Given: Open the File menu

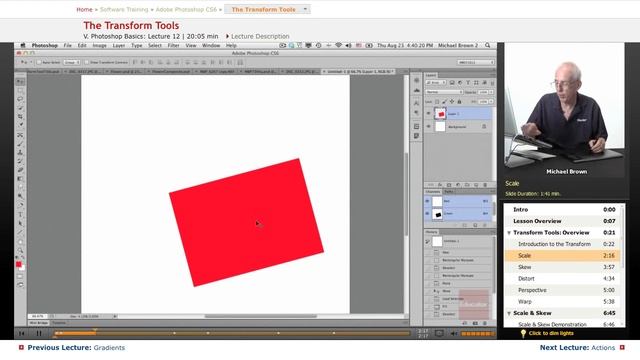Looking at the screenshot, I should point(67,45).
